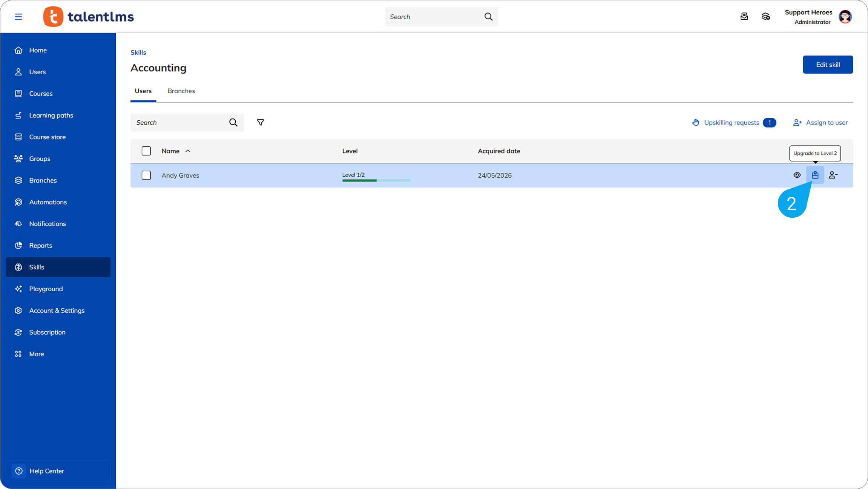Click the Help Center question mark icon
This screenshot has width=868, height=489.
19,471
